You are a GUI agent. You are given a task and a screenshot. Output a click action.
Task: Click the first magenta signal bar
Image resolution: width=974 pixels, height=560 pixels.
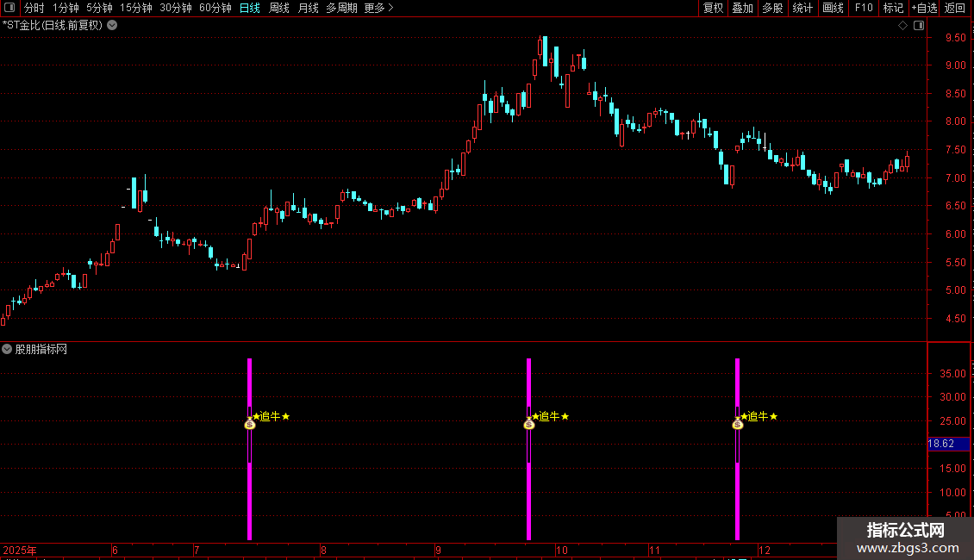[250, 449]
